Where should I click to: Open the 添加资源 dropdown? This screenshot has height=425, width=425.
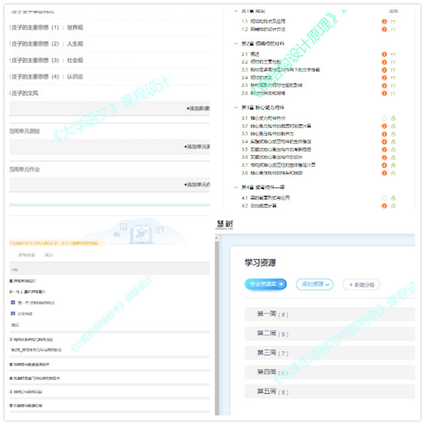pyautogui.click(x=315, y=284)
